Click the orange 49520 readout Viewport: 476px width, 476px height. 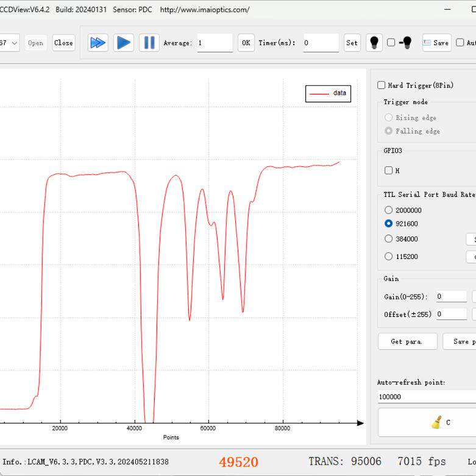[x=238, y=462]
